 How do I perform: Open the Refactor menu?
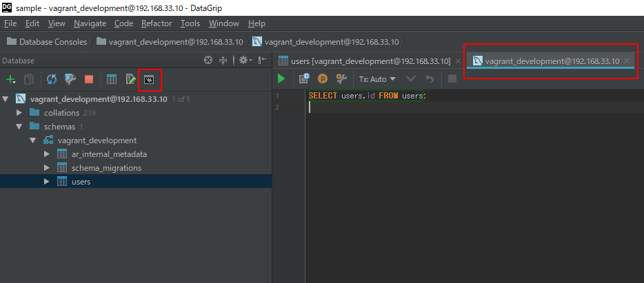point(157,23)
